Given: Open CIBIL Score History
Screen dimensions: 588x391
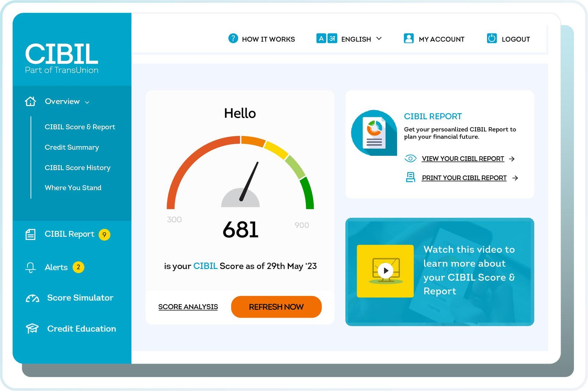Looking at the screenshot, I should 78,167.
